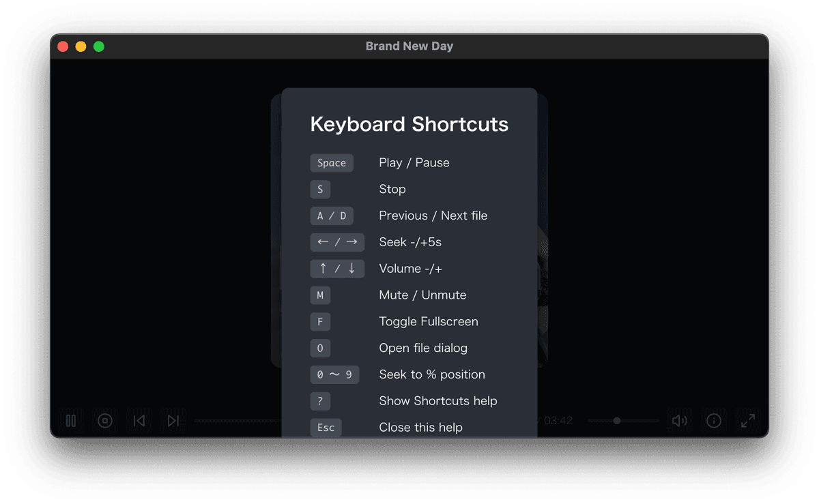Skip to the previous file
The width and height of the screenshot is (819, 504).
pos(139,421)
